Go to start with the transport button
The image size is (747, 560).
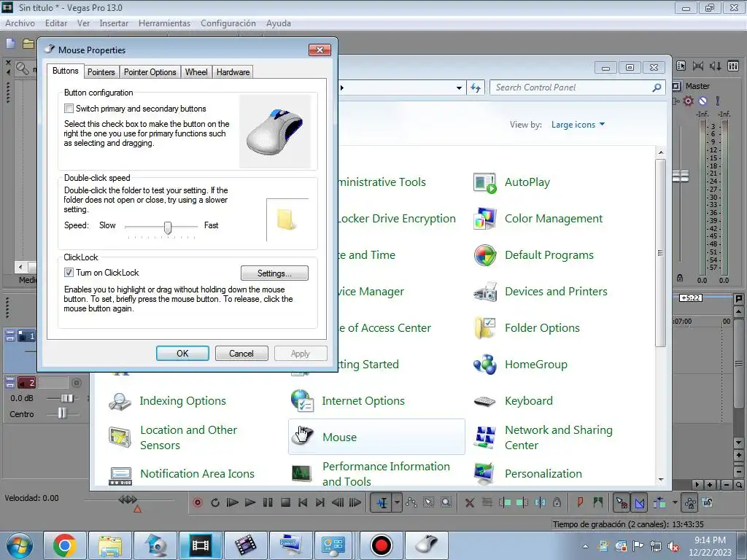coord(303,503)
